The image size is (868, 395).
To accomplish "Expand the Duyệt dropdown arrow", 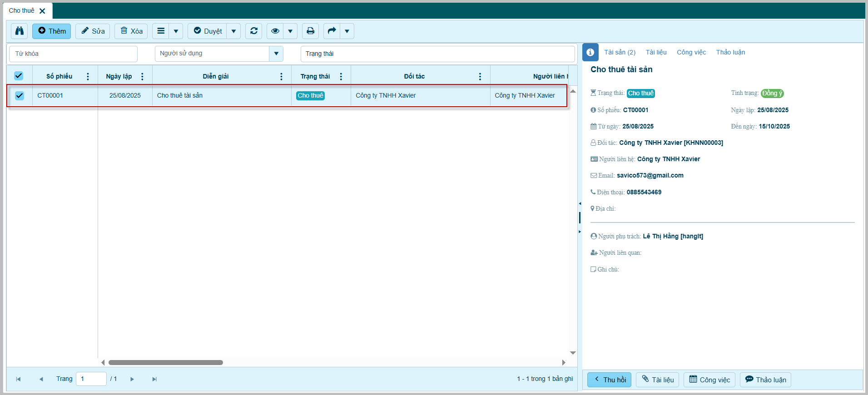I will tap(233, 31).
